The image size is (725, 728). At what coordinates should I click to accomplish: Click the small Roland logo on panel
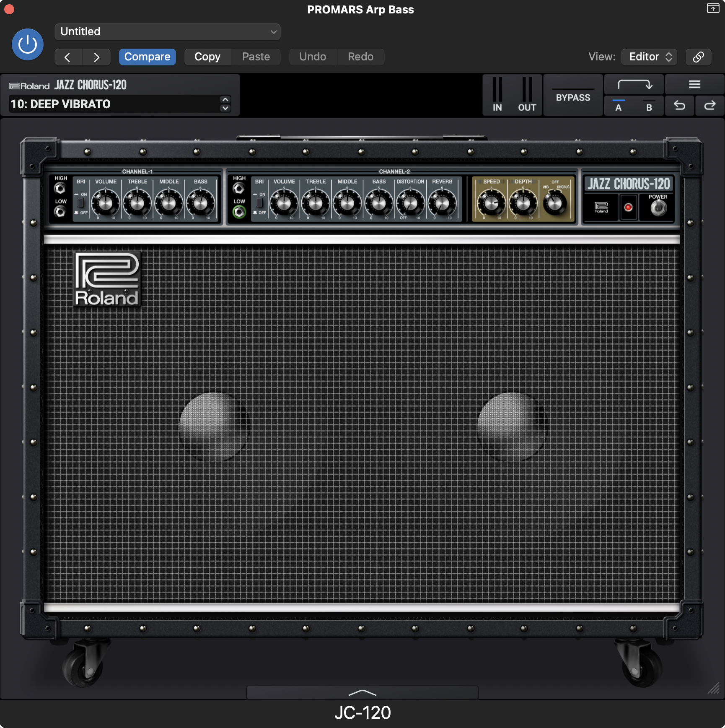[x=601, y=207]
